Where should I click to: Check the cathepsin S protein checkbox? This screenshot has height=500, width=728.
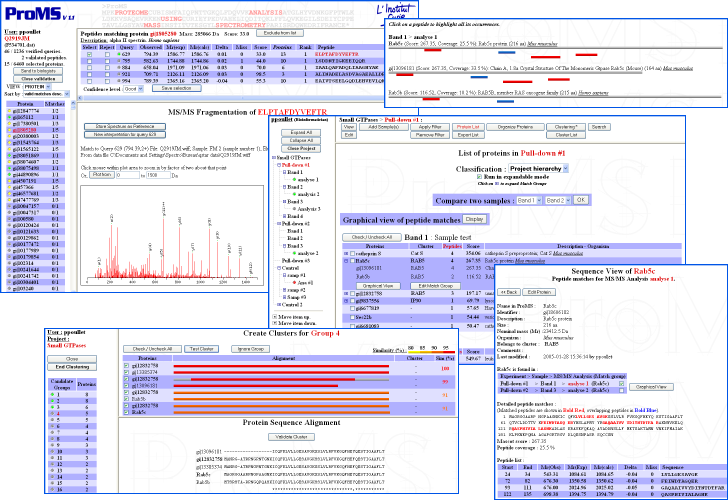click(x=352, y=254)
